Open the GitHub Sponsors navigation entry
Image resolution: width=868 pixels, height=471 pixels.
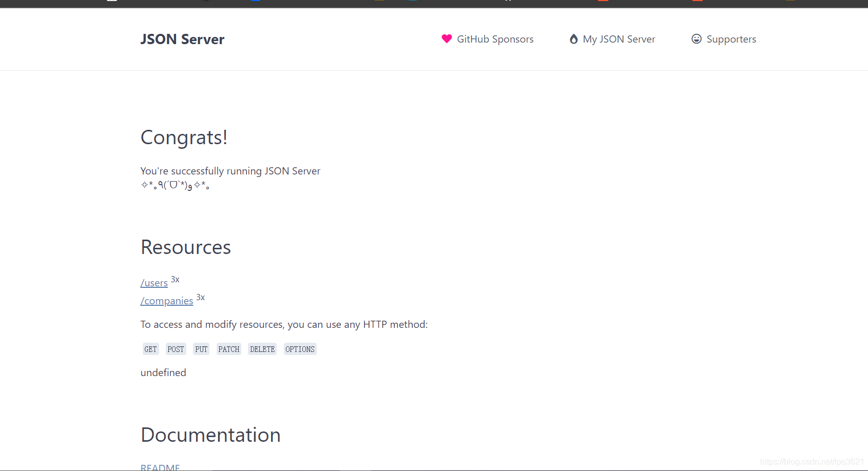[495, 39]
